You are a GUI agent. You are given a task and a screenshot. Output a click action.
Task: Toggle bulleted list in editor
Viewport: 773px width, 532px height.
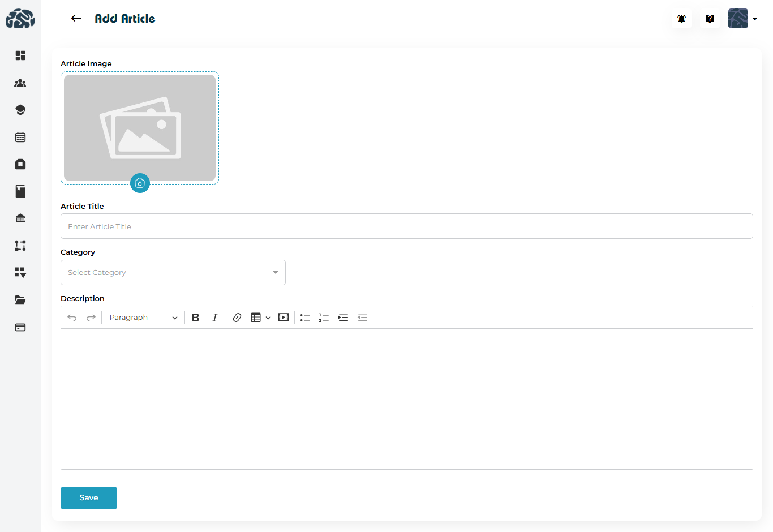coord(305,318)
